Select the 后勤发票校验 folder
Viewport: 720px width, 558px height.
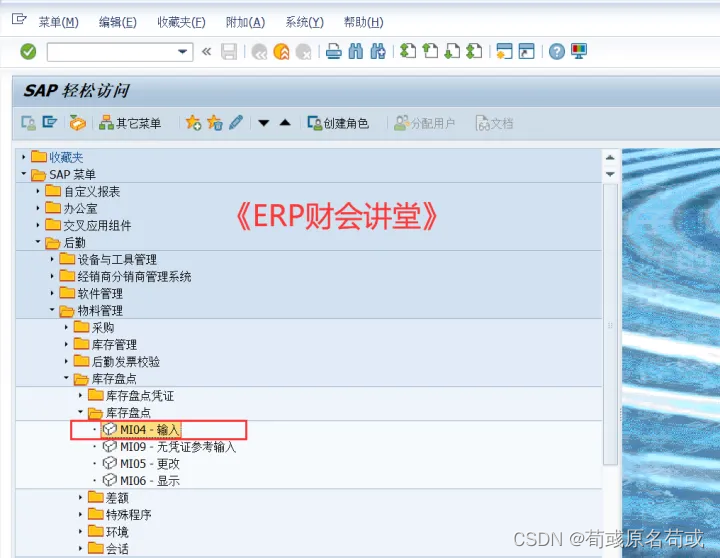(x=126, y=361)
